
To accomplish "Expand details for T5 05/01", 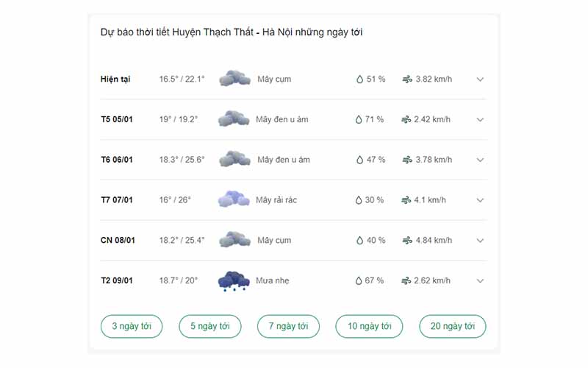I will pyautogui.click(x=480, y=119).
